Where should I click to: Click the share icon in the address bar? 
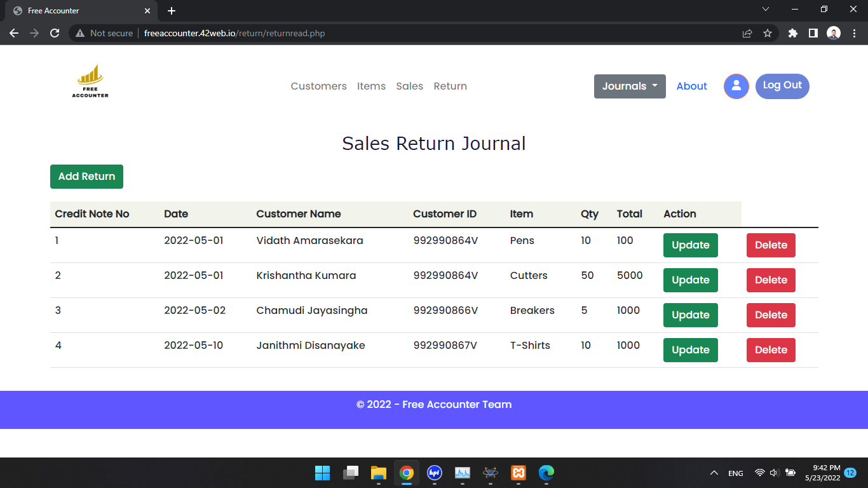[x=746, y=33]
